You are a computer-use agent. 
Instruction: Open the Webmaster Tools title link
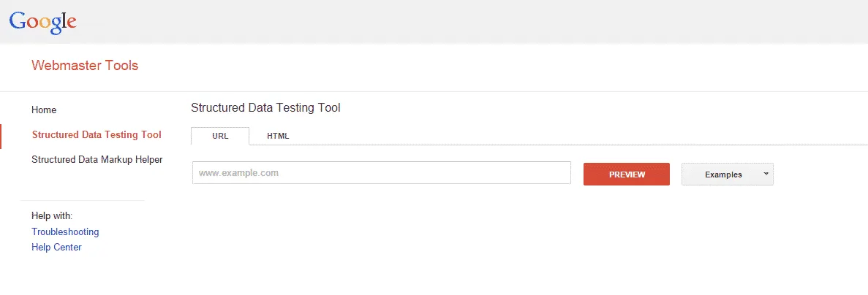(x=85, y=66)
